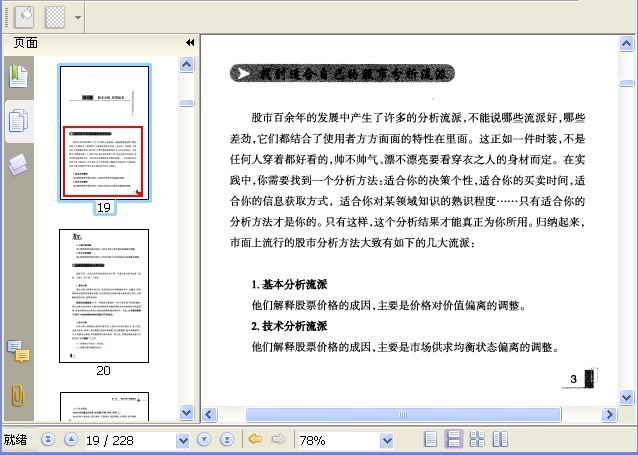
Task: Click the 78% zoom field
Action: tap(339, 440)
